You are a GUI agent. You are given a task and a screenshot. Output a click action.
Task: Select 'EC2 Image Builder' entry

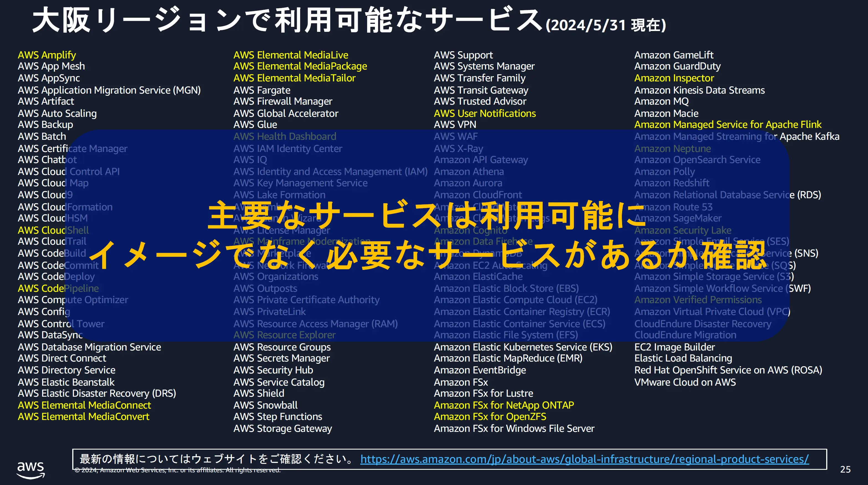(x=674, y=347)
